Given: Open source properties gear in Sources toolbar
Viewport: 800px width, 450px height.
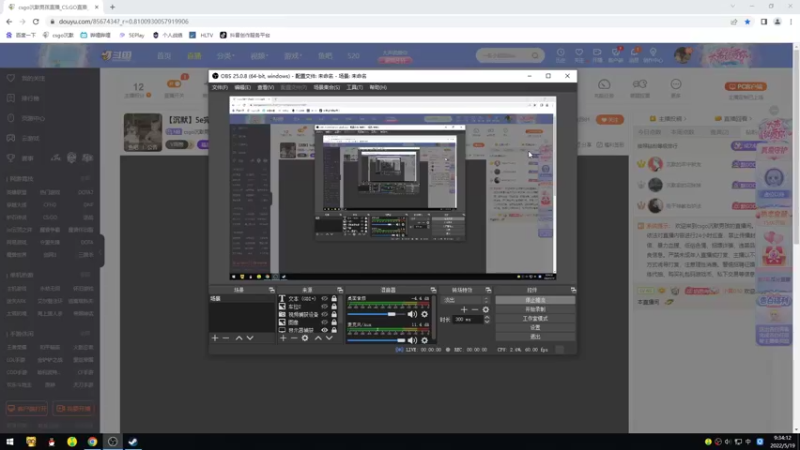Looking at the screenshot, I should [305, 338].
